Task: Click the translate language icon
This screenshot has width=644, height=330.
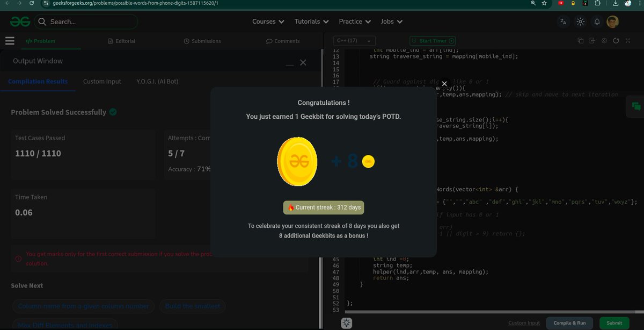Action: (563, 21)
